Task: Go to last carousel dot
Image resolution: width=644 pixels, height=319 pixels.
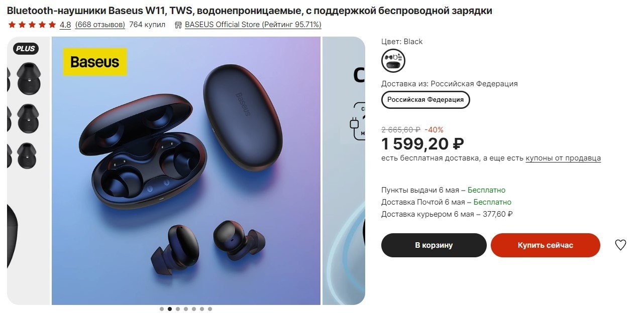Action: [x=210, y=309]
